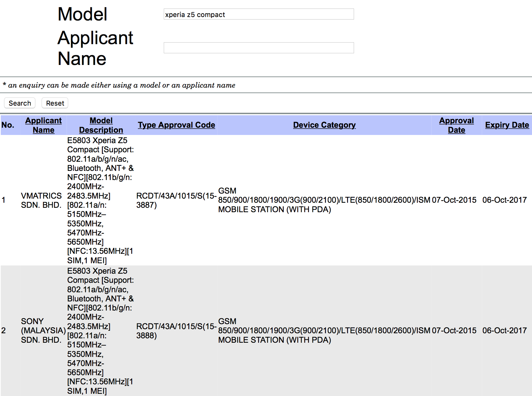Click approval code RCDT/43A/1015/S(15-3887)

coord(176,200)
